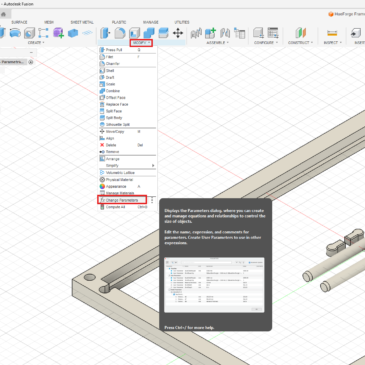Click the Offset Plane icon in Construct

[x=300, y=33]
